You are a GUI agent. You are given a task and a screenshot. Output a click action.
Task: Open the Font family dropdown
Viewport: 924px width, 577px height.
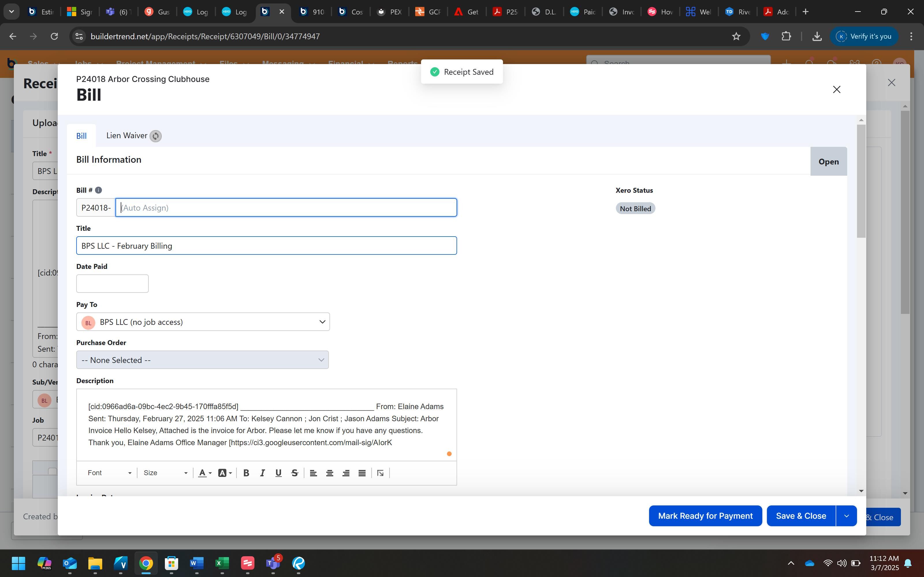point(109,473)
